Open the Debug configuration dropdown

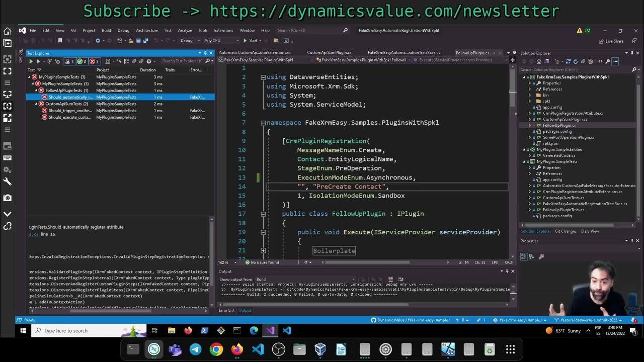[x=190, y=41]
